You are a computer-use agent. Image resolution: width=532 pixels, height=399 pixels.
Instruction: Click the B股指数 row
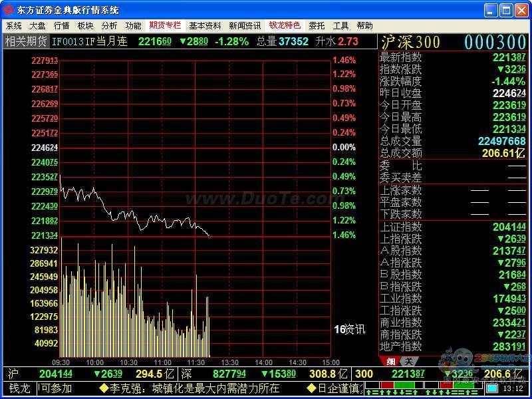[x=453, y=275]
